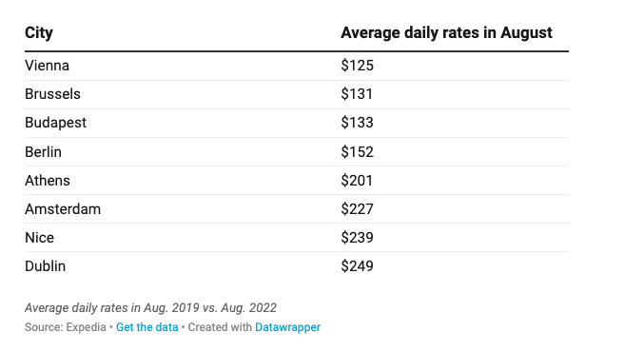This screenshot has height=352, width=644.
Task: Click the Budapest city cell
Action: [55, 123]
